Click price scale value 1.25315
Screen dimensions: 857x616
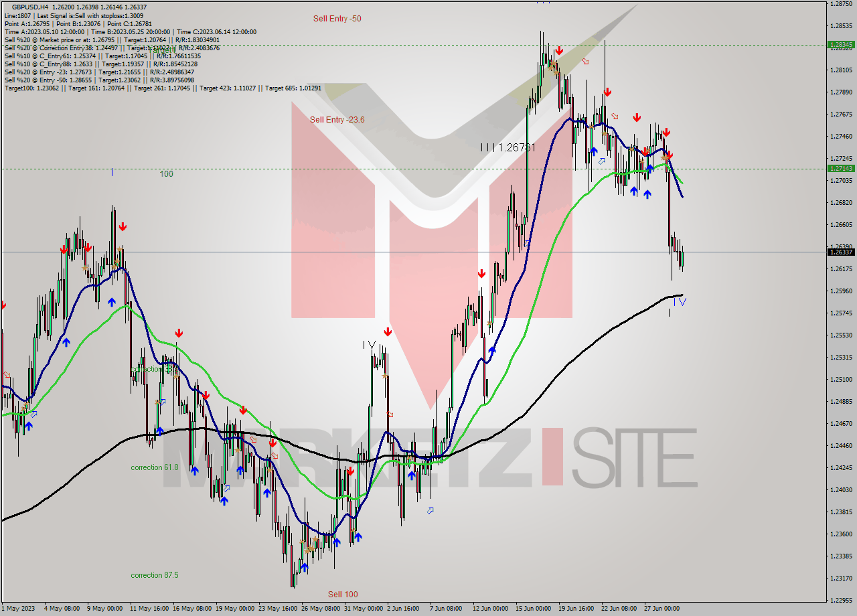841,358
